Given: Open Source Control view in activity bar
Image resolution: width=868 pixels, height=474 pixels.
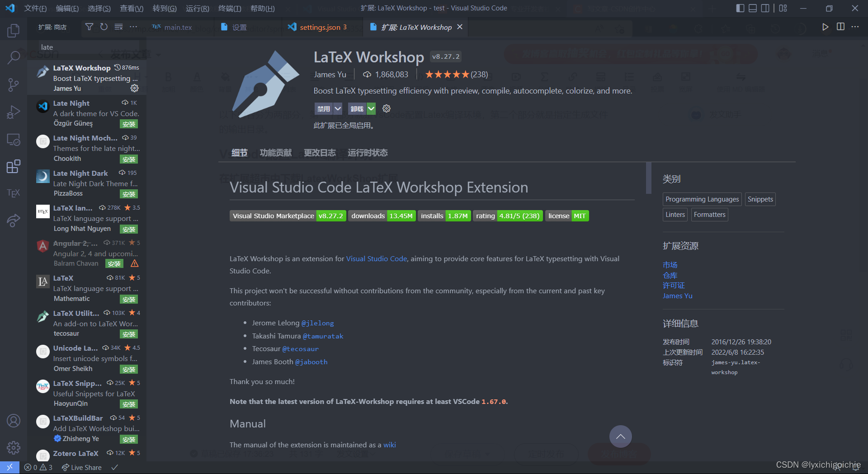Looking at the screenshot, I should point(14,84).
